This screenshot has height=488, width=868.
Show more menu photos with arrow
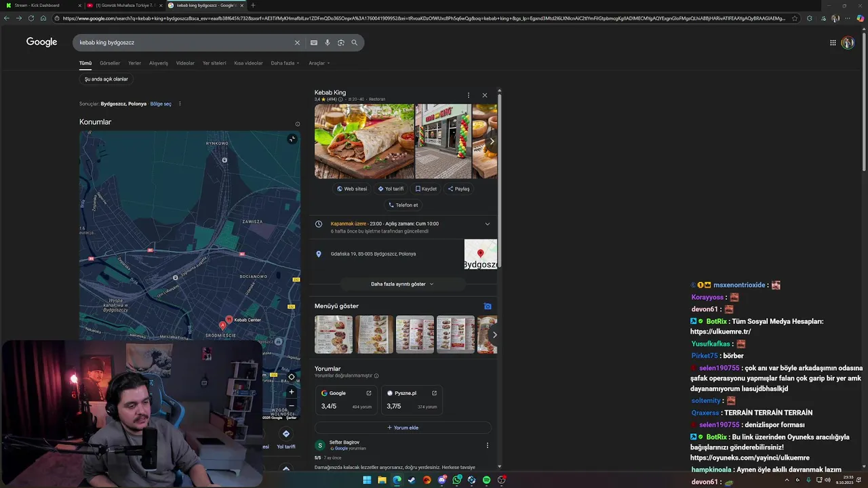coord(494,335)
